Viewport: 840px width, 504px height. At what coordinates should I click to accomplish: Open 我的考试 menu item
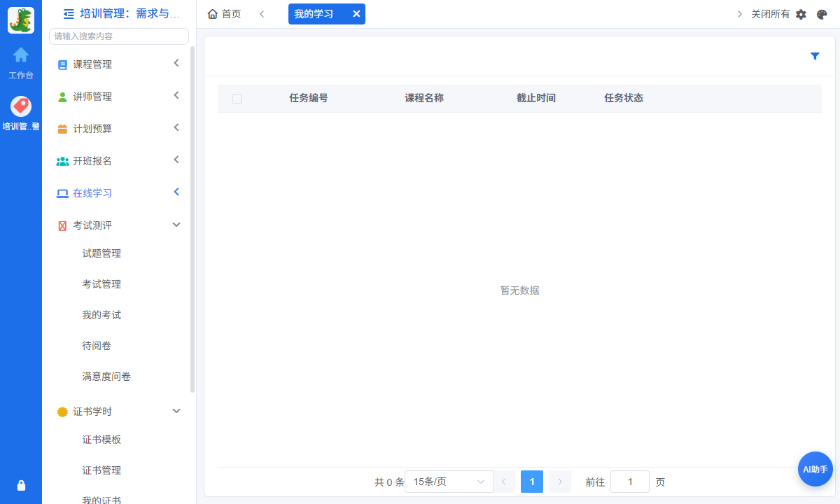[101, 315]
